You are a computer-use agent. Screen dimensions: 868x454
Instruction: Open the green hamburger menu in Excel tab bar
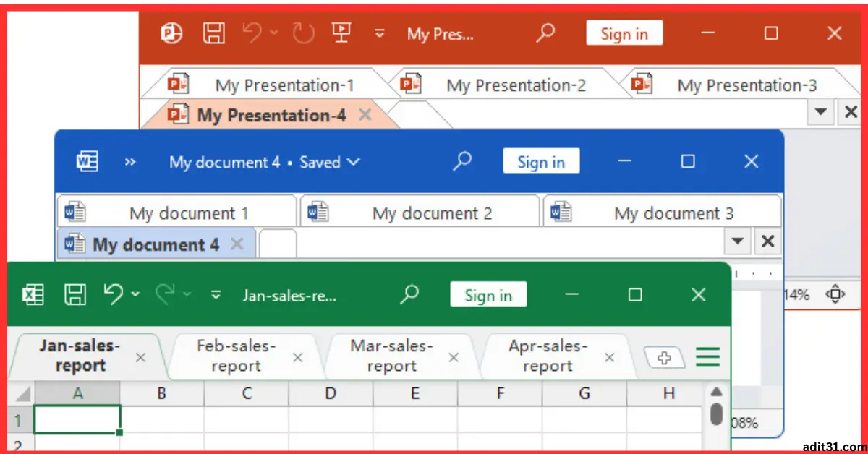[708, 356]
